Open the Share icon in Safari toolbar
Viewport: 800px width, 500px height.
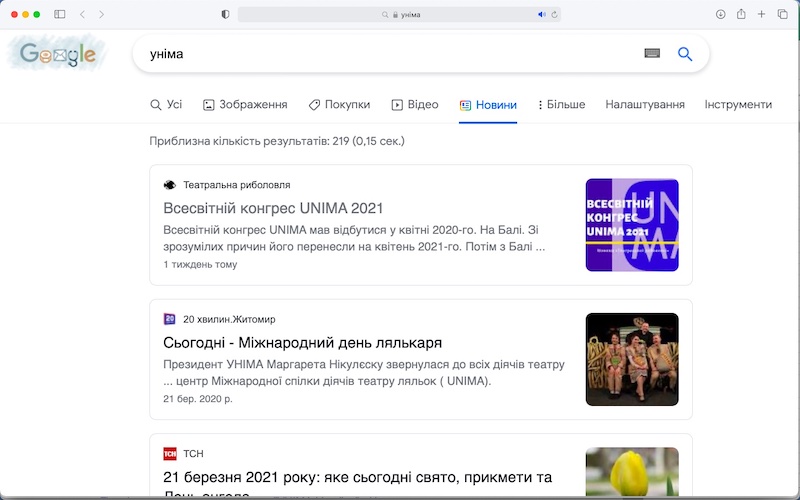(x=741, y=14)
